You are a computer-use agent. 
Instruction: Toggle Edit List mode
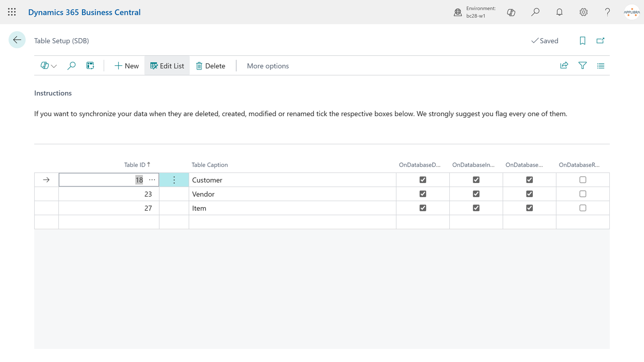167,66
